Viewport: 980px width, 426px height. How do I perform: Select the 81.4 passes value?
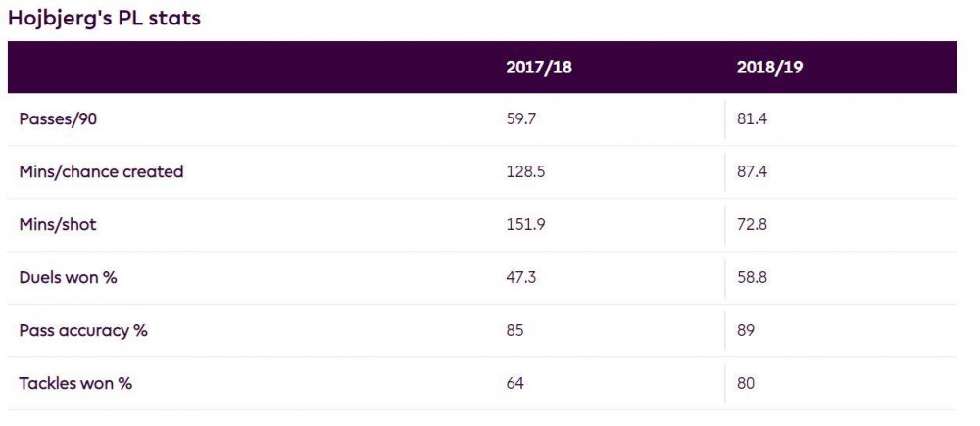pos(753,119)
